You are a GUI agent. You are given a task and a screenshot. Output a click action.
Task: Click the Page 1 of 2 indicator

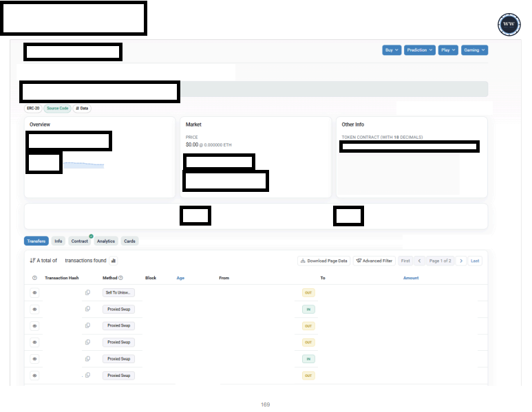(x=440, y=261)
